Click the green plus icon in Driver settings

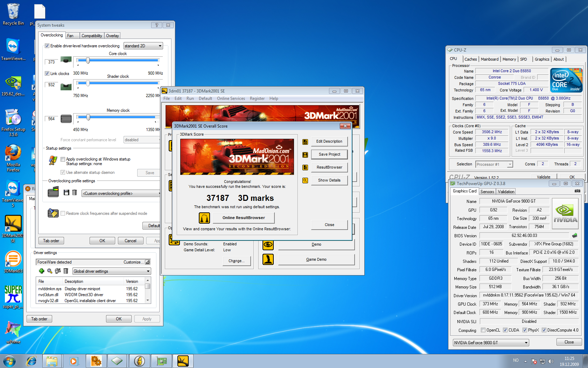point(41,271)
